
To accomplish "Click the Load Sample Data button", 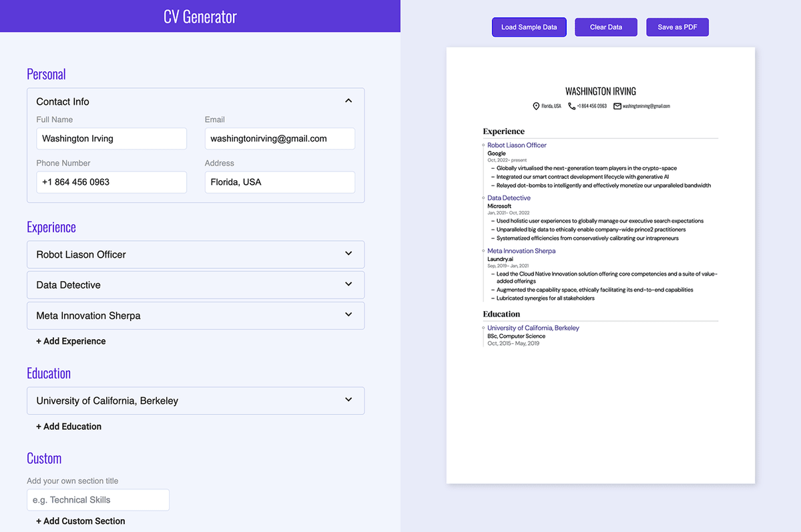I will [529, 27].
